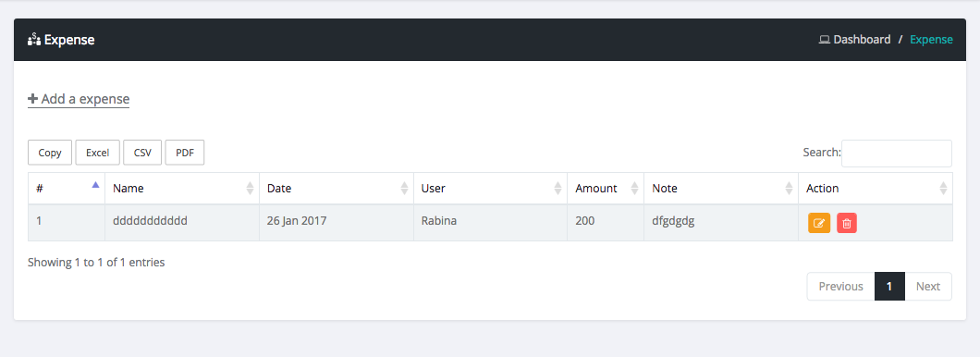980x357 pixels.
Task: Sort table by Amount column arrows
Action: pyautogui.click(x=635, y=188)
